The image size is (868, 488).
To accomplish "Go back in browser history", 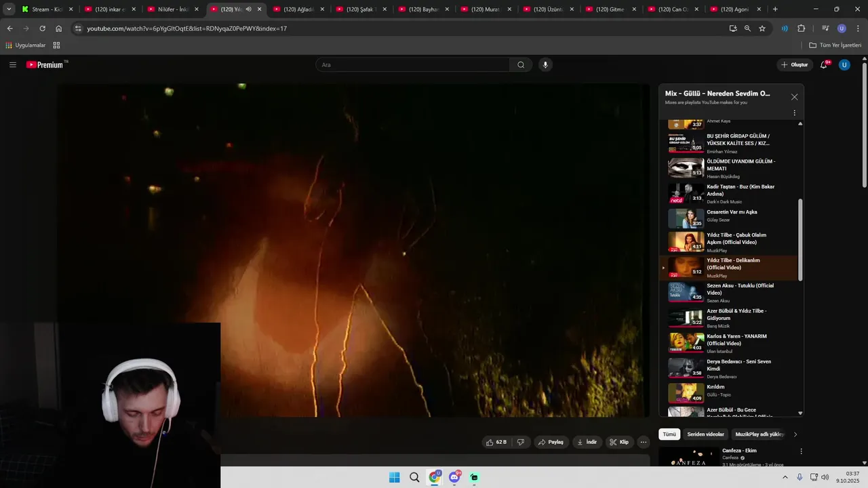I will coord(9,28).
